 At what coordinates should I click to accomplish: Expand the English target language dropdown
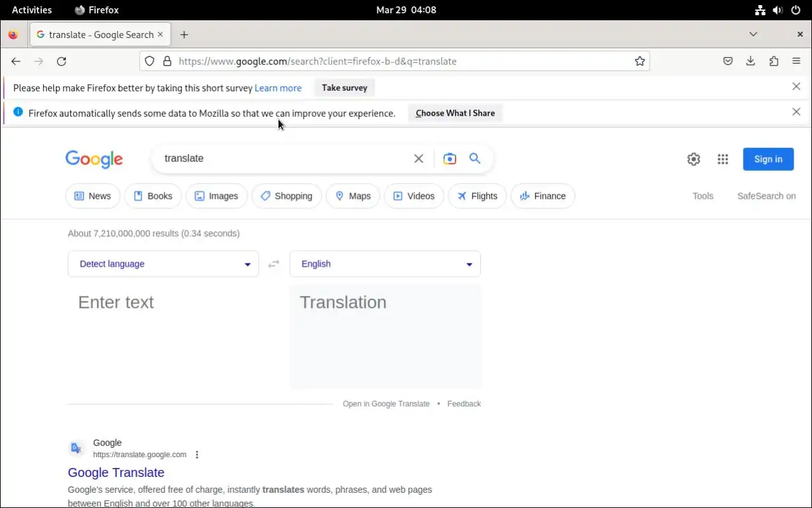385,264
